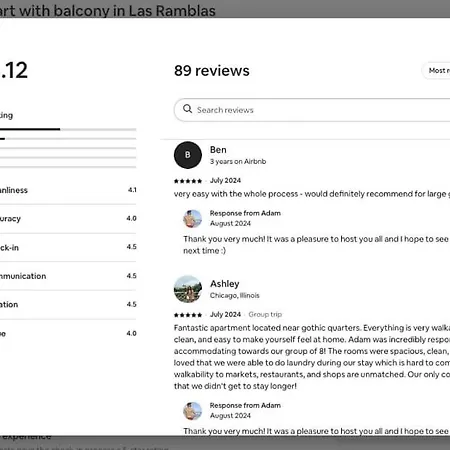The image size is (450, 450).
Task: Click the 89 reviews heading
Action: point(212,71)
